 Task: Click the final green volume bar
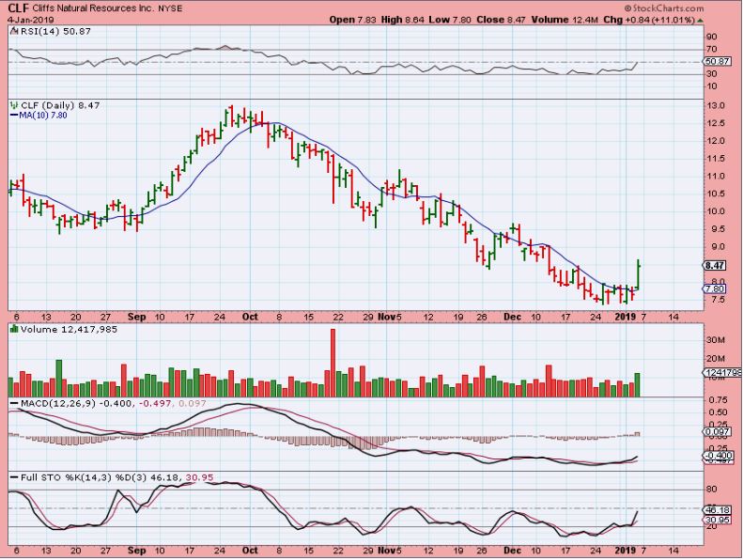638,385
